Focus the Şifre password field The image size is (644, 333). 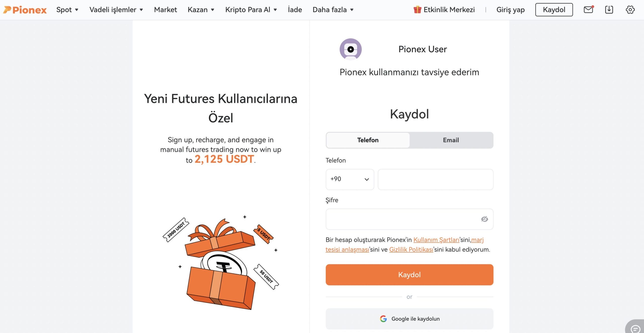[403, 219]
